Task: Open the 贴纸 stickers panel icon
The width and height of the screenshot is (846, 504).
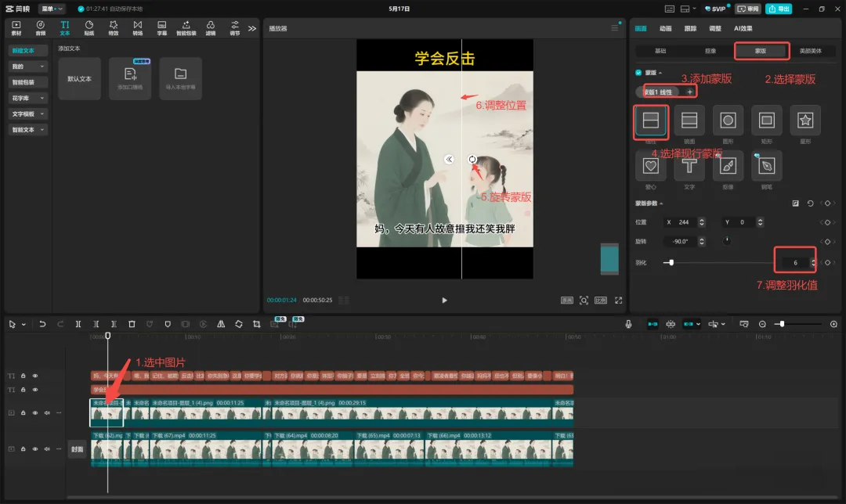Action: pos(89,28)
